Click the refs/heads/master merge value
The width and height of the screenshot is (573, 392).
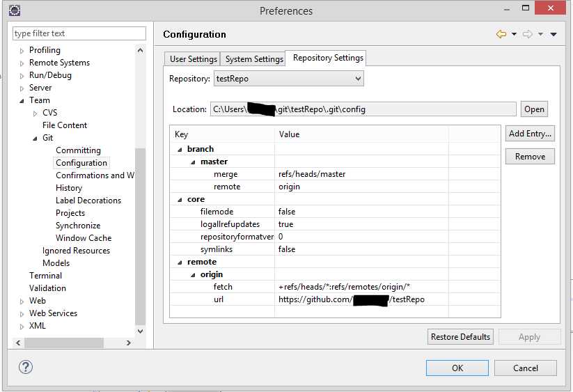(x=312, y=174)
